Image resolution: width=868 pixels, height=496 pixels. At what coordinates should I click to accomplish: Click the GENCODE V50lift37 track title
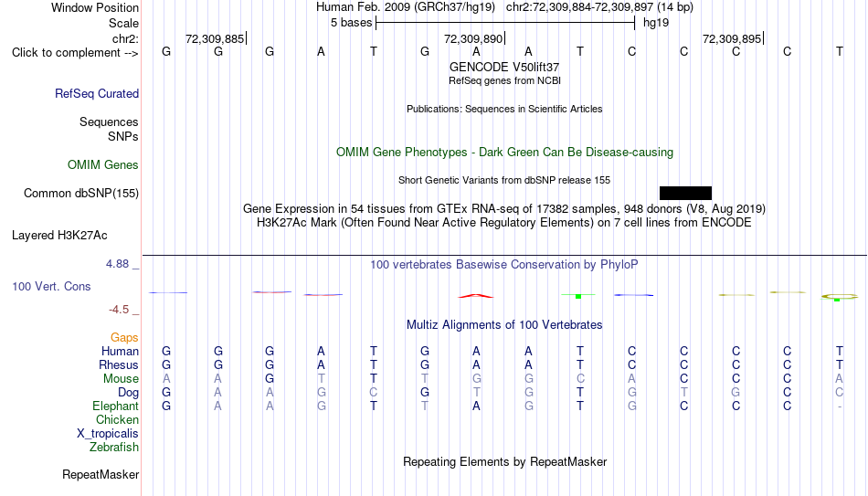click(x=504, y=67)
